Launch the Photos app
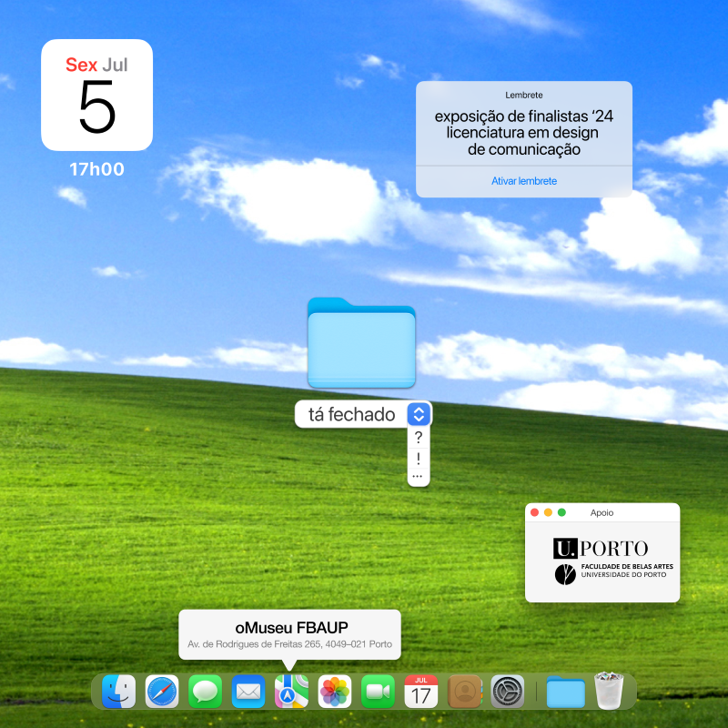The image size is (728, 728). click(334, 692)
